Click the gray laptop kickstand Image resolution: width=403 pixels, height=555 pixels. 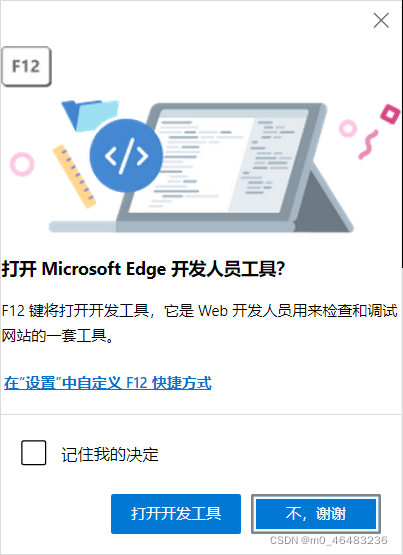[x=320, y=200]
